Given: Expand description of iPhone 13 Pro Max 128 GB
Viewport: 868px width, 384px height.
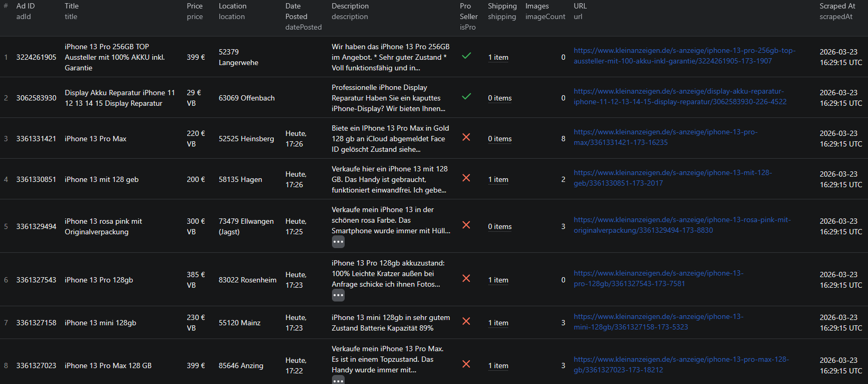Looking at the screenshot, I should 338,380.
